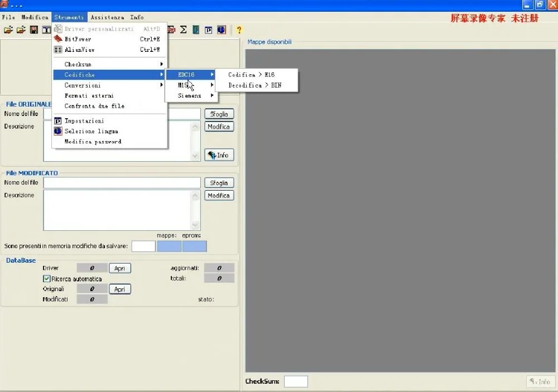The height and width of the screenshot is (392, 558).
Task: Click the highlighted EDC16 submenu entry
Action: [x=190, y=74]
